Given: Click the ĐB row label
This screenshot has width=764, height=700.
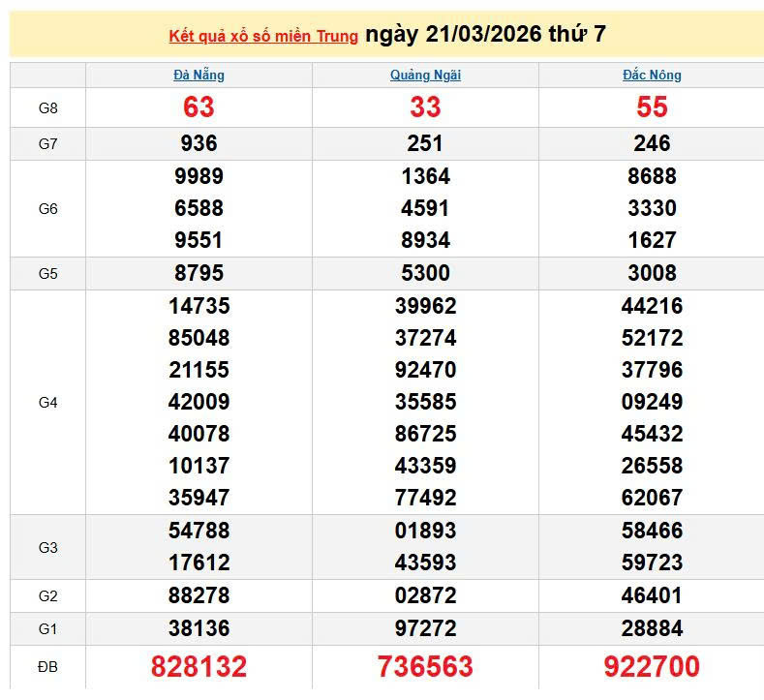Looking at the screenshot, I should [x=47, y=666].
